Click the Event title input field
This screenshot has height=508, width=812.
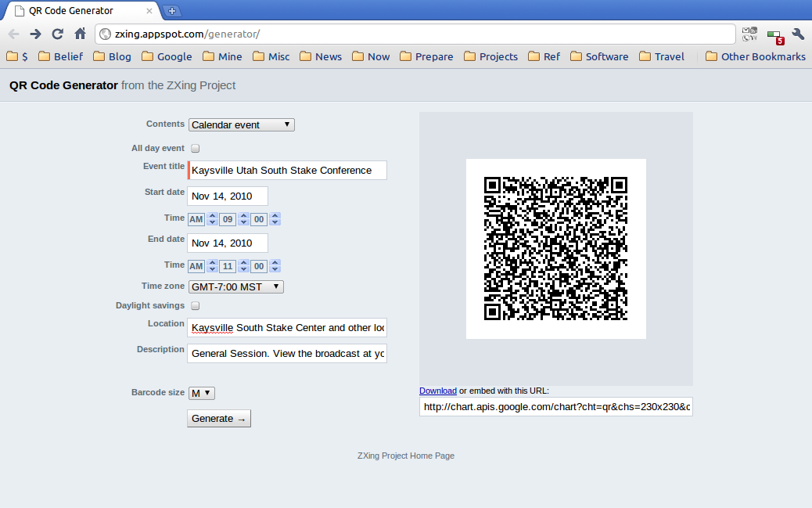287,171
